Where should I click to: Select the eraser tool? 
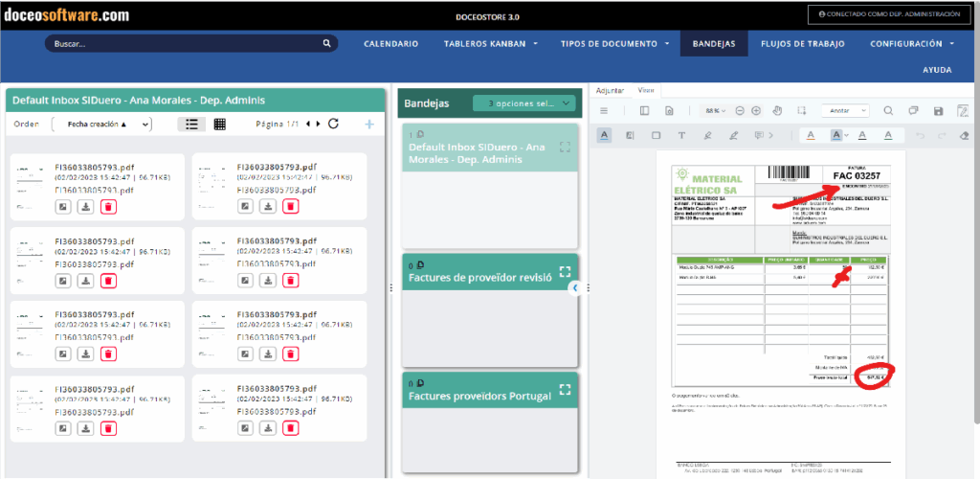point(964,135)
